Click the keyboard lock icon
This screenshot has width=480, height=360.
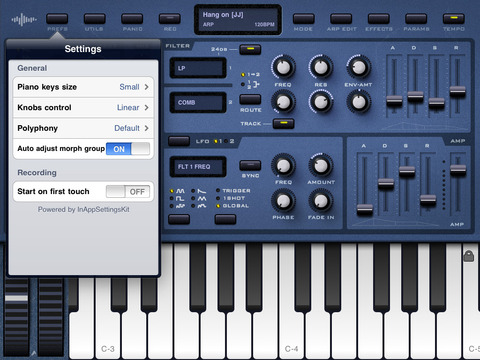(x=469, y=256)
